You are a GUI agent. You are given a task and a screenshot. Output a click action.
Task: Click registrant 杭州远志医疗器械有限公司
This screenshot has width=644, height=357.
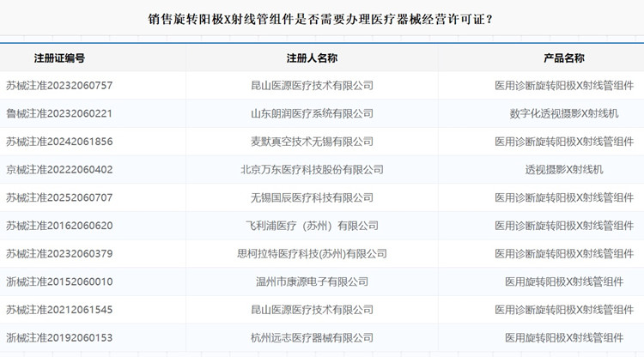point(313,338)
